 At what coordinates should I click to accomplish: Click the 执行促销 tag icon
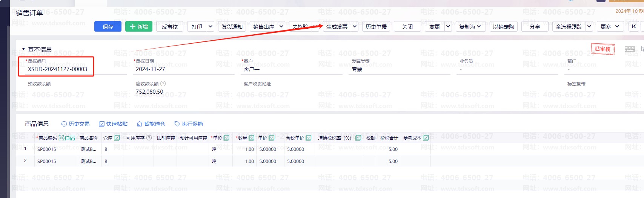click(177, 124)
